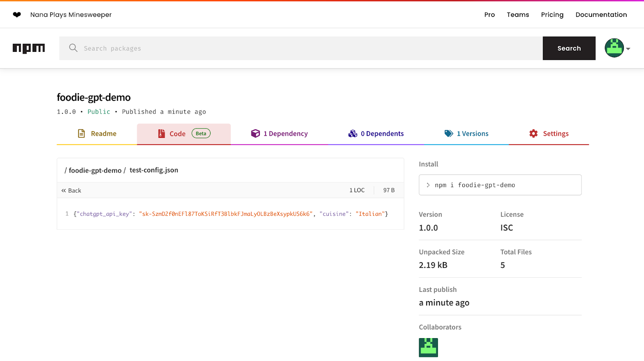Click the ISC license value
The image size is (644, 361).
507,228
